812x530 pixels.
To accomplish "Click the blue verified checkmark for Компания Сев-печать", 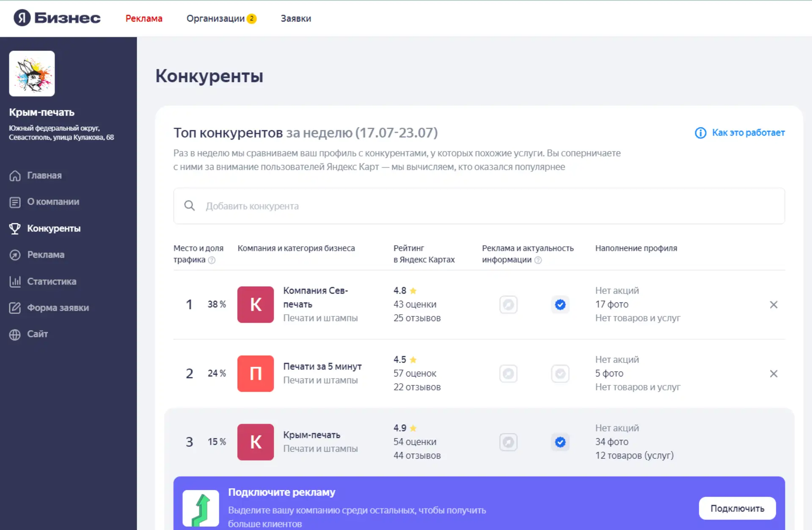I will (560, 305).
